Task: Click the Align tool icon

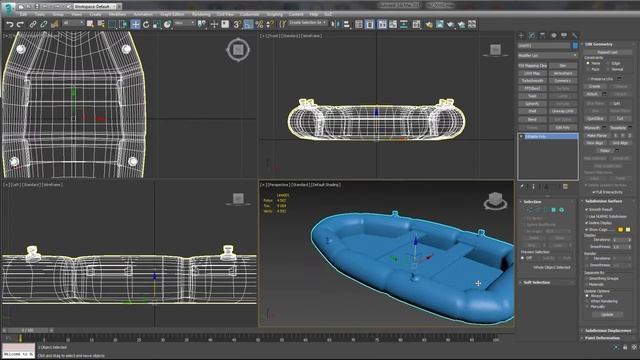Action: (347, 24)
